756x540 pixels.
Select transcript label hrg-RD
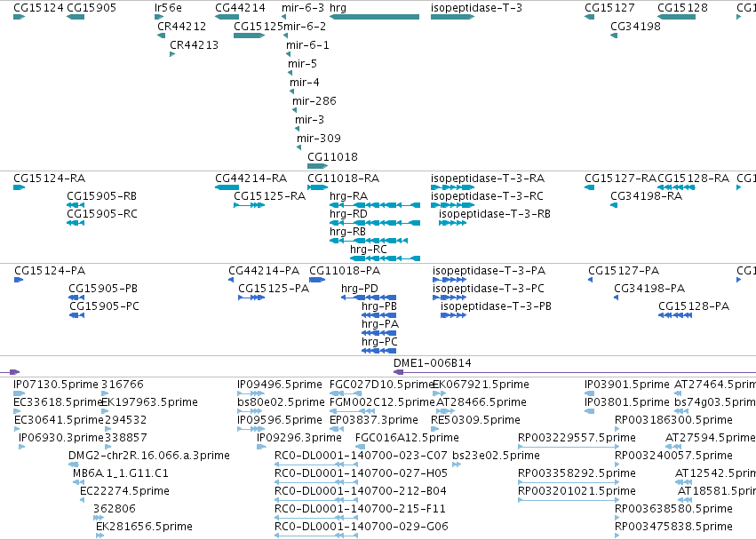pos(348,214)
